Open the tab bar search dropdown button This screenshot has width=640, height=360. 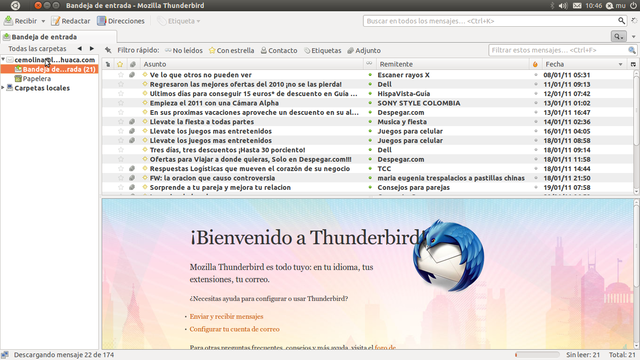click(x=618, y=36)
